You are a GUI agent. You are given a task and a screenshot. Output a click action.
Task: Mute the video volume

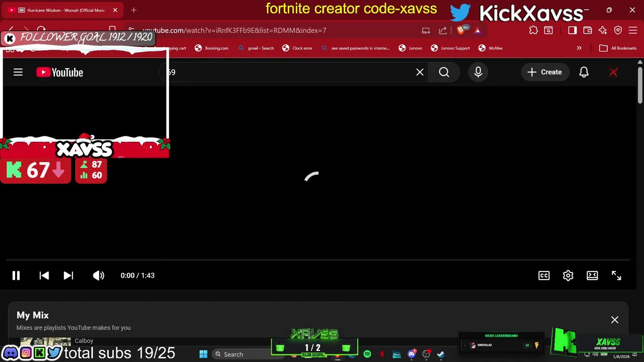tap(99, 276)
